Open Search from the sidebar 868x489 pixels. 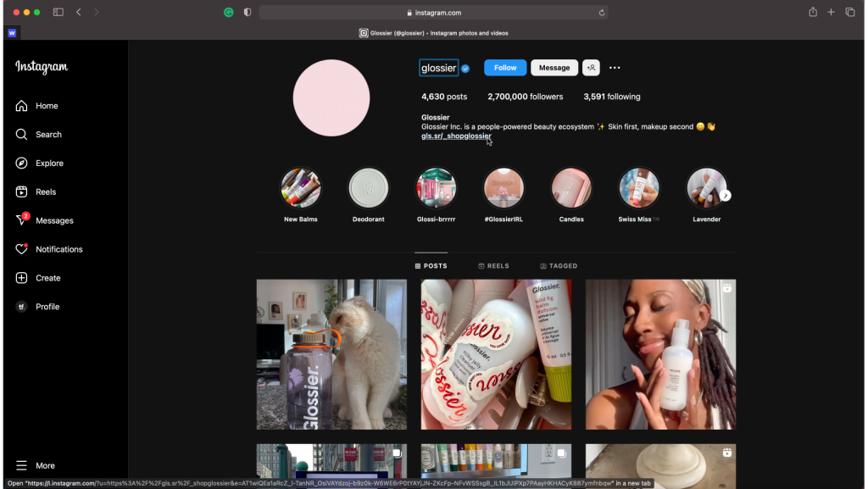pyautogui.click(x=38, y=135)
